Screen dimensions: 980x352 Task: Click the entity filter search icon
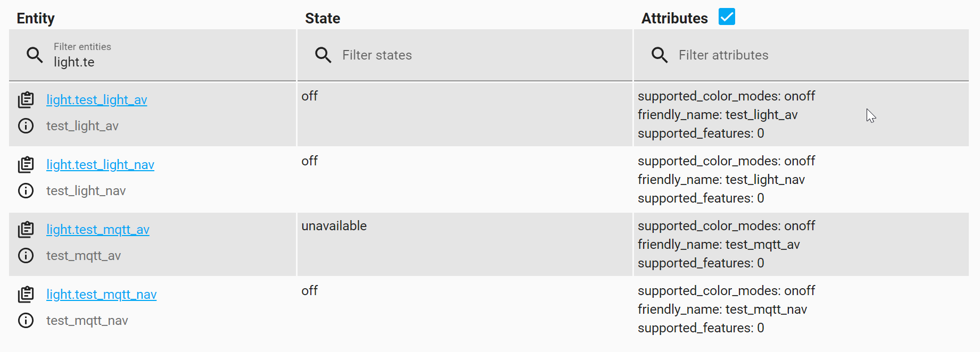[34, 55]
